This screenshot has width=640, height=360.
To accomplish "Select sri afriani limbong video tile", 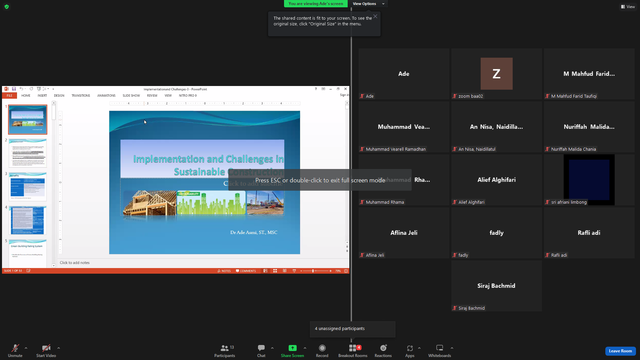I will [x=589, y=180].
